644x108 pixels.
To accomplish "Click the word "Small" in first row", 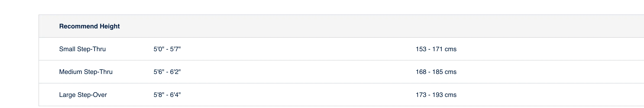I will pyautogui.click(x=67, y=49).
